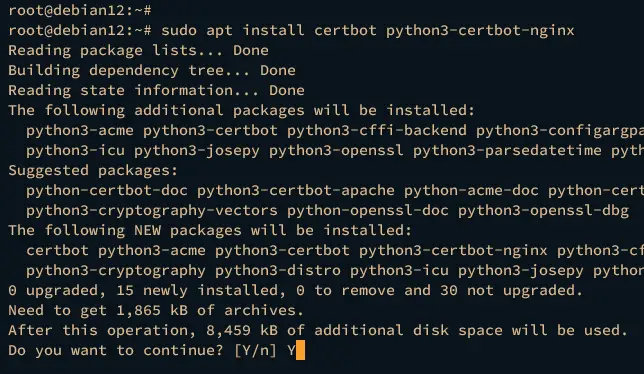Click the empty root@debian12 prompt on first line
The width and height of the screenshot is (644, 374).
(80, 10)
